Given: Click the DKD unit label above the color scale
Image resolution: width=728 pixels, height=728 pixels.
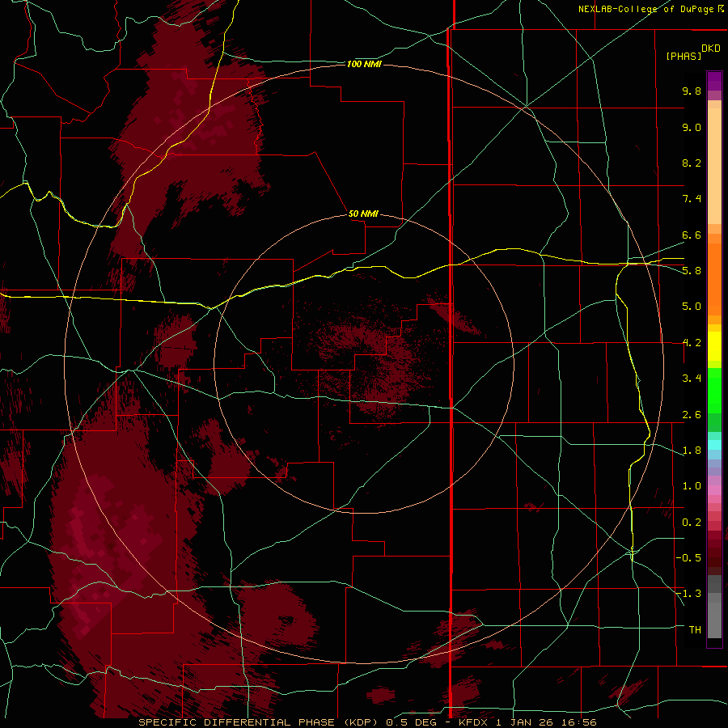Looking at the screenshot, I should pos(711,49).
